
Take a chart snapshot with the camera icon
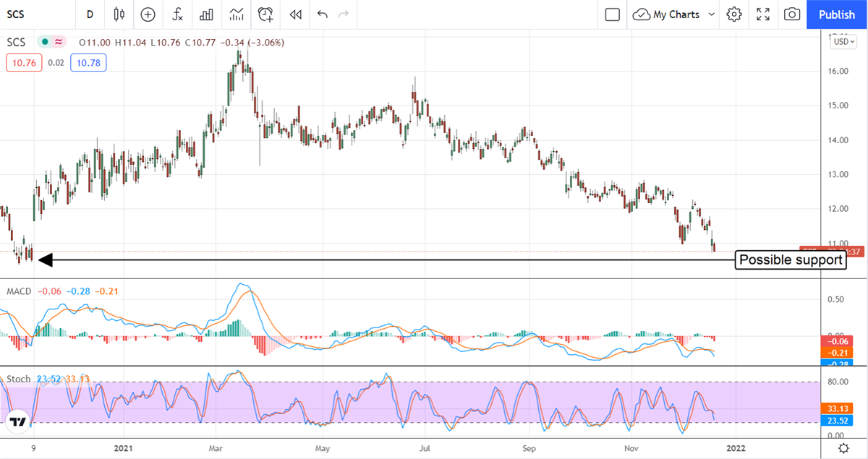(x=792, y=14)
